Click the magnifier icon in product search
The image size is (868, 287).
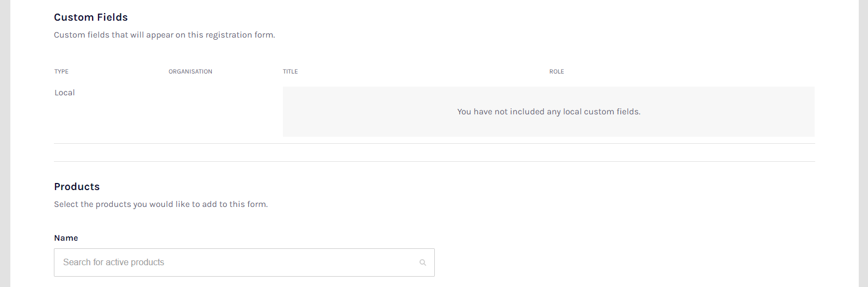tap(422, 262)
